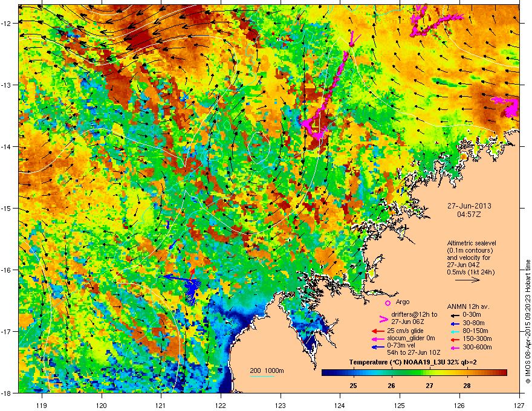Click longitude label 127 on bottom axis
The image size is (532, 411).
tap(519, 405)
